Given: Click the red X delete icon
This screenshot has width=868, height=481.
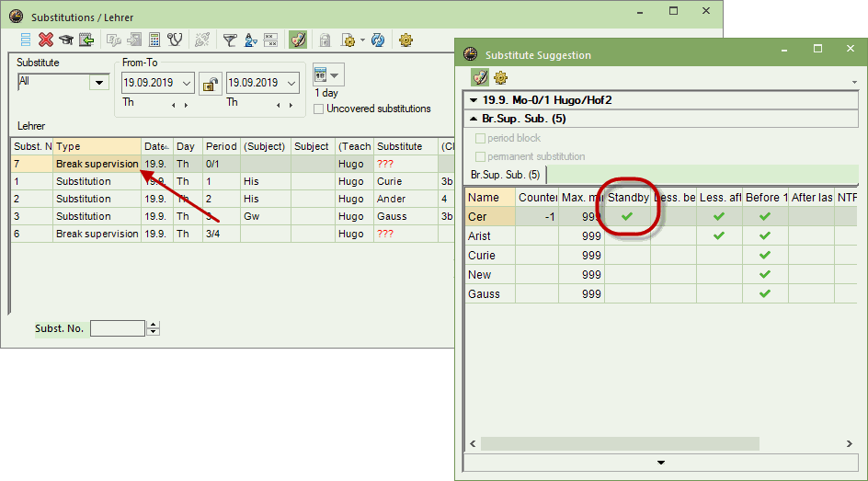Looking at the screenshot, I should pos(45,40).
